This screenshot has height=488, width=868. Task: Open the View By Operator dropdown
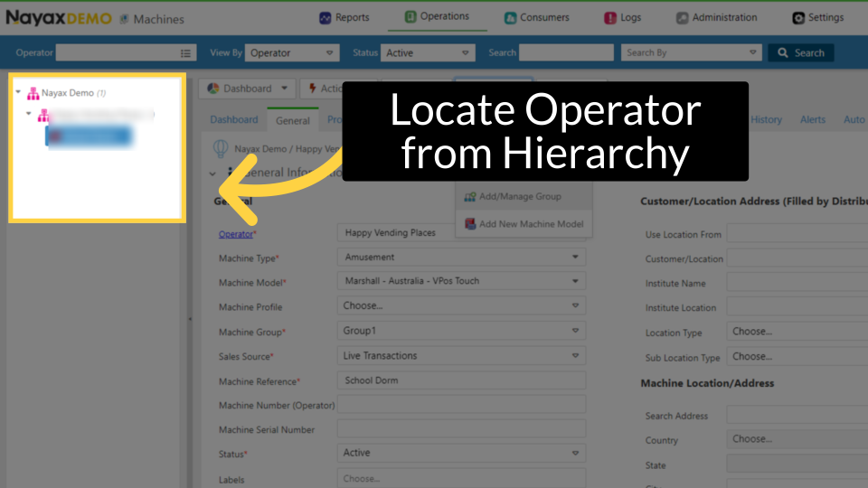pyautogui.click(x=292, y=52)
